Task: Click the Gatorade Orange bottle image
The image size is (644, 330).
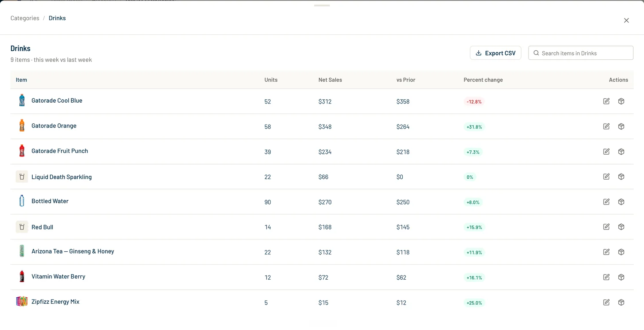Action: click(22, 125)
